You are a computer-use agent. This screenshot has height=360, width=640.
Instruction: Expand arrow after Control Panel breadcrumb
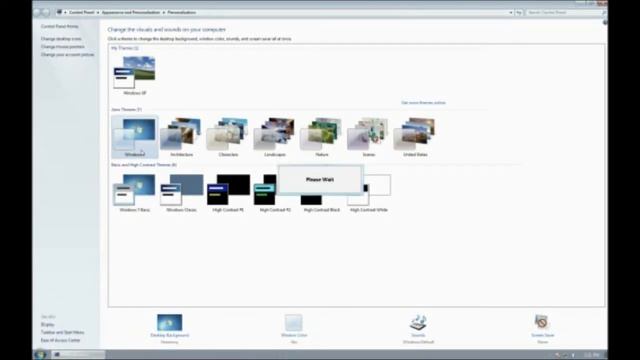point(98,13)
